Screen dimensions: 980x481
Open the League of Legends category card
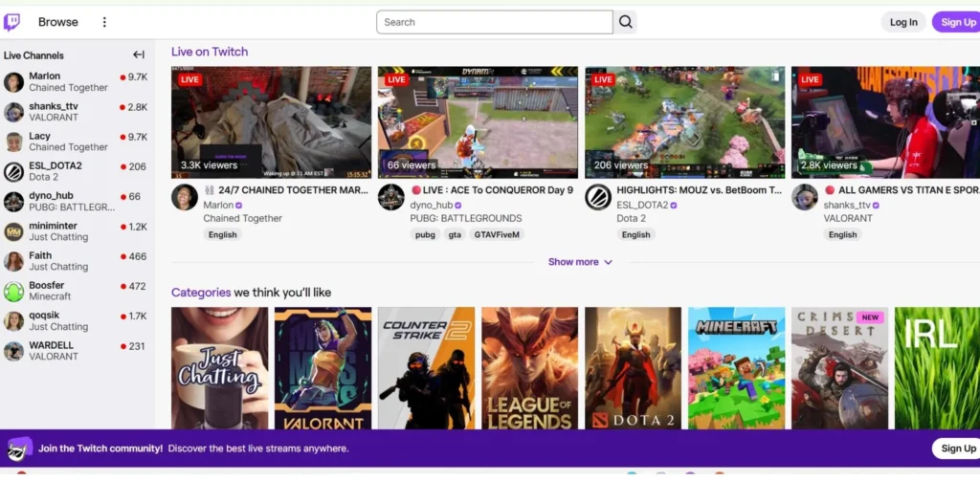(530, 368)
